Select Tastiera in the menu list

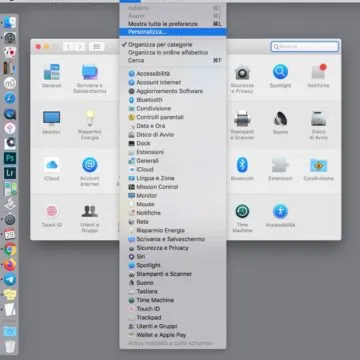[x=173, y=291]
